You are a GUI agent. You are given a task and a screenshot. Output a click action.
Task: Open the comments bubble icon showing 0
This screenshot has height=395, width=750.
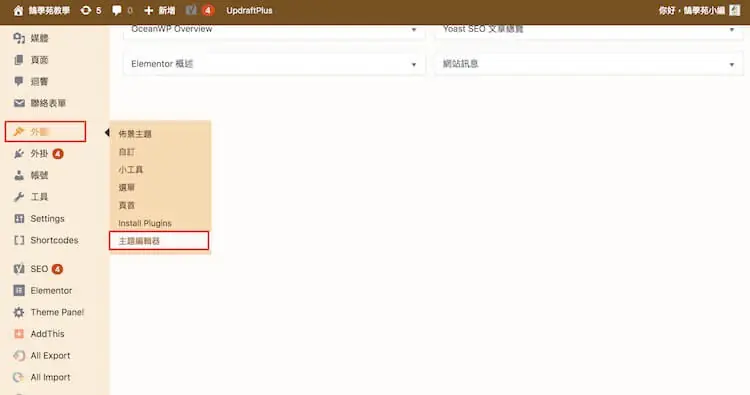117,11
